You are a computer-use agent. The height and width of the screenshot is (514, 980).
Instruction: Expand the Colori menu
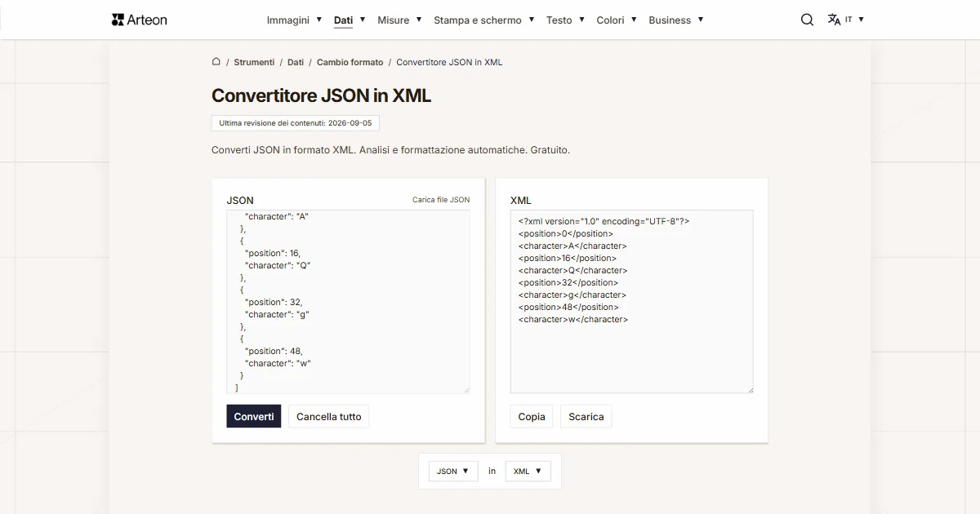617,20
